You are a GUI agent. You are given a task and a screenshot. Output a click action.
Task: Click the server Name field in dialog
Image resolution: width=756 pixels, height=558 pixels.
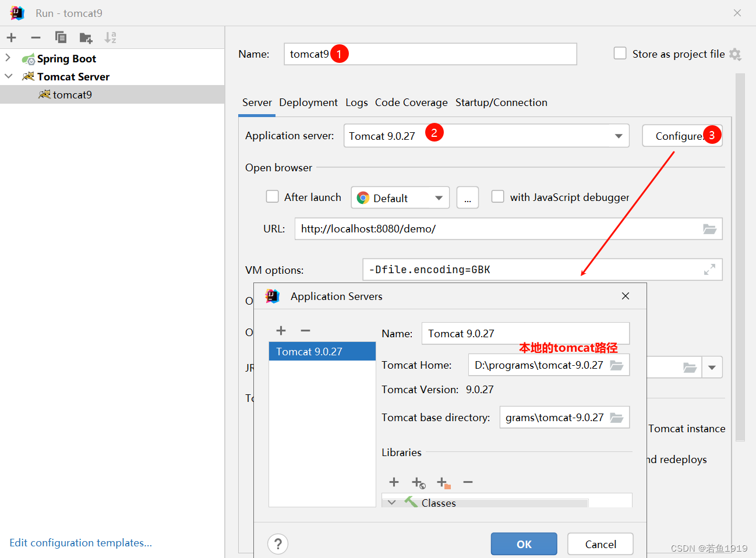click(x=525, y=333)
